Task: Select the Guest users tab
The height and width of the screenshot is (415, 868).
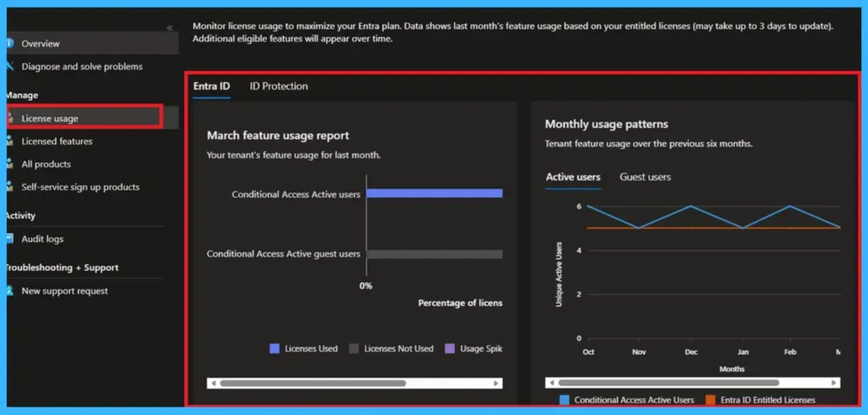Action: pos(645,177)
